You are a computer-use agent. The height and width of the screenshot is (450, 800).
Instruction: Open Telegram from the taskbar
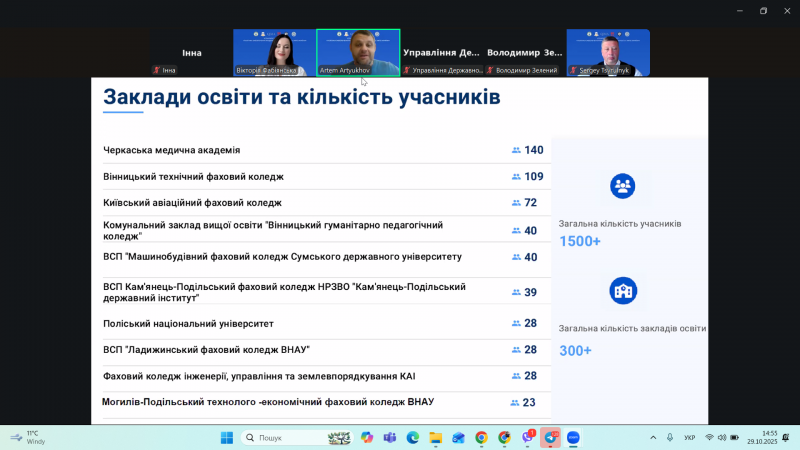(551, 438)
